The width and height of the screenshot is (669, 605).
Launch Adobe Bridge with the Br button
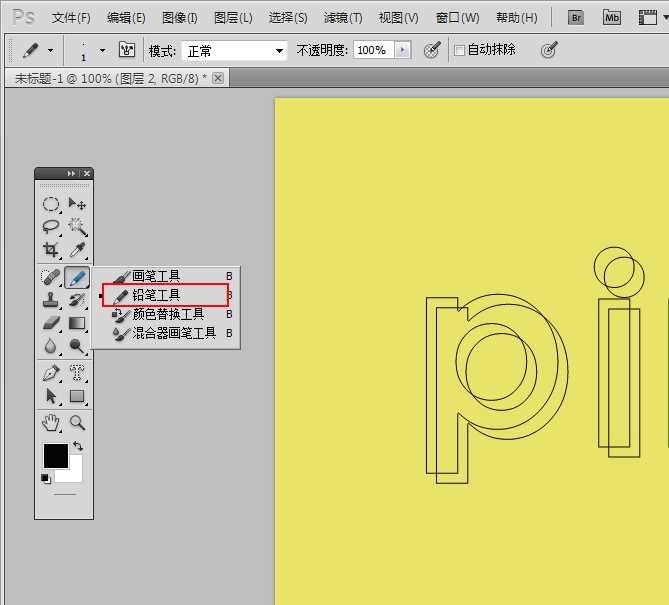575,17
